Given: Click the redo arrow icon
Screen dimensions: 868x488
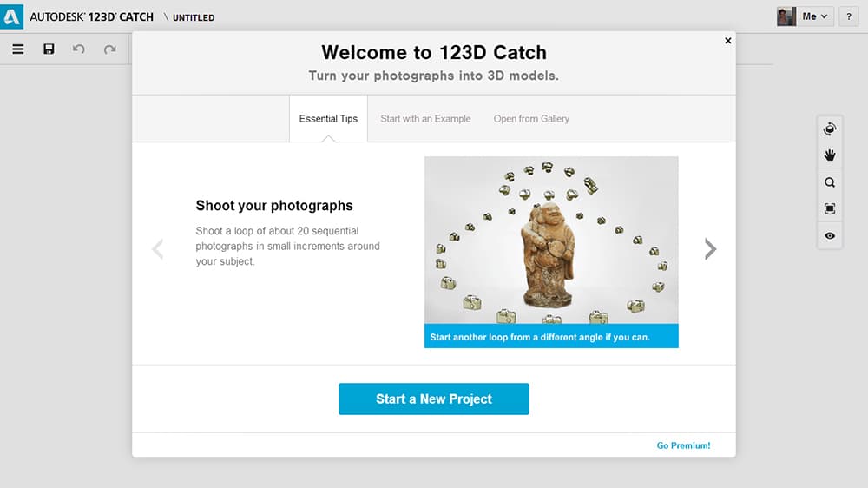Looking at the screenshot, I should click(109, 49).
